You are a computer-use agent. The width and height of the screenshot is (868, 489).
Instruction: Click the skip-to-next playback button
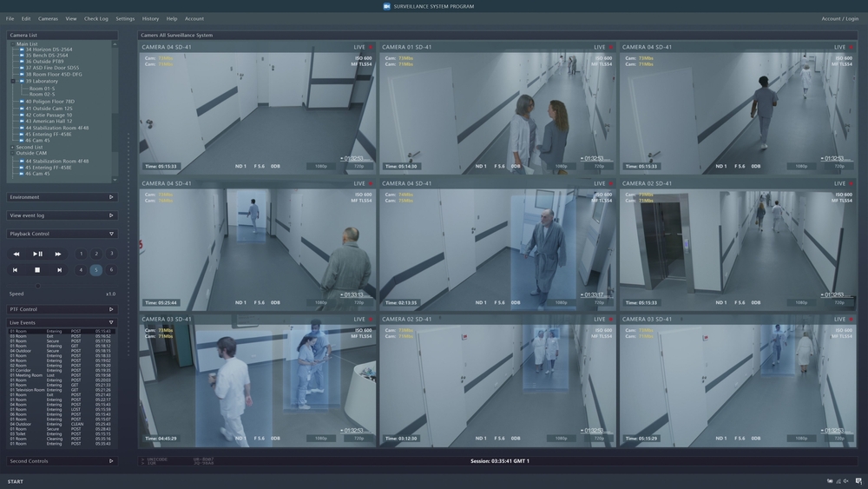tap(59, 270)
